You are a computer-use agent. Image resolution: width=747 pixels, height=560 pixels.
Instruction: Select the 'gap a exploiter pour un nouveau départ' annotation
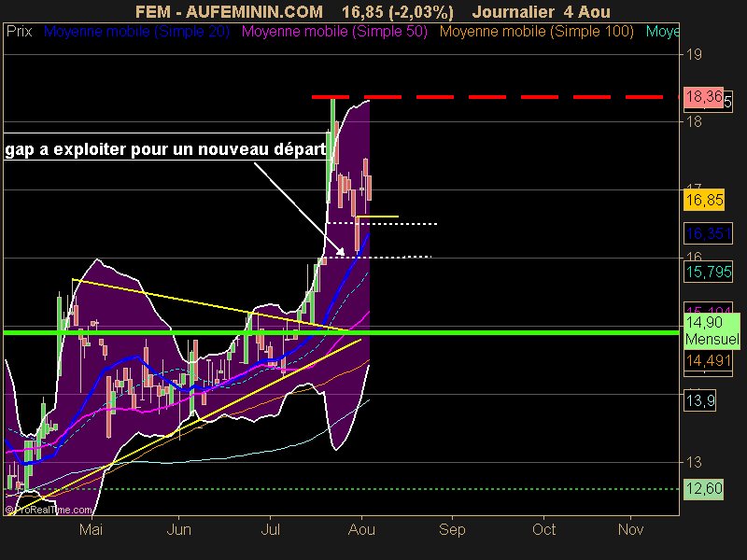(x=165, y=149)
